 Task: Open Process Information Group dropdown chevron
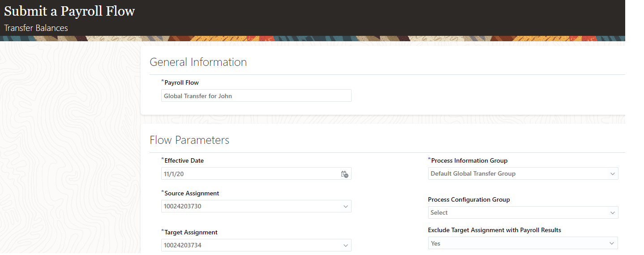click(x=612, y=174)
